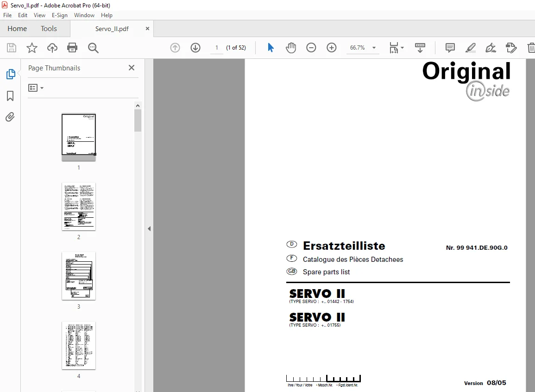Click 'Catalogue des Pièces Detachees' text
The image size is (535, 392).
point(353,259)
